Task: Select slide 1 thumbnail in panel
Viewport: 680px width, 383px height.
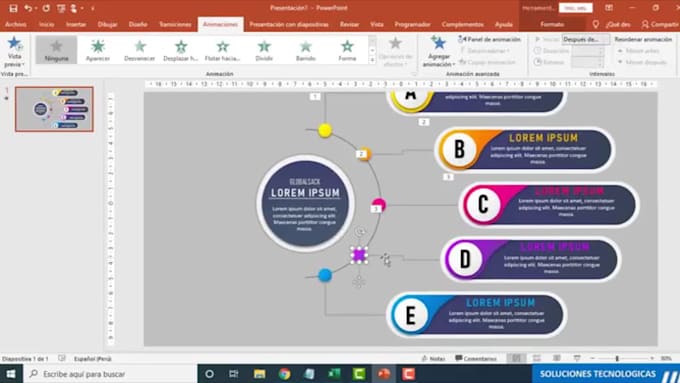Action: pyautogui.click(x=54, y=109)
